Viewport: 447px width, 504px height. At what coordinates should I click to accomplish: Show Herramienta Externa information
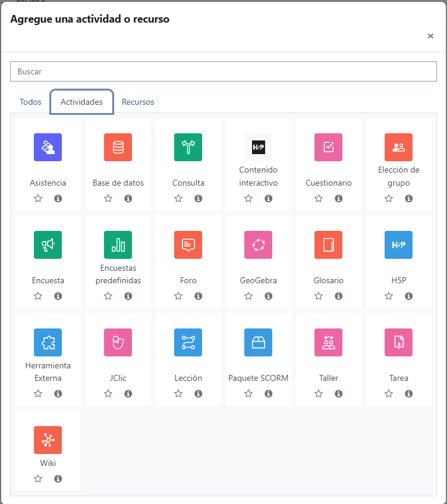click(x=58, y=393)
